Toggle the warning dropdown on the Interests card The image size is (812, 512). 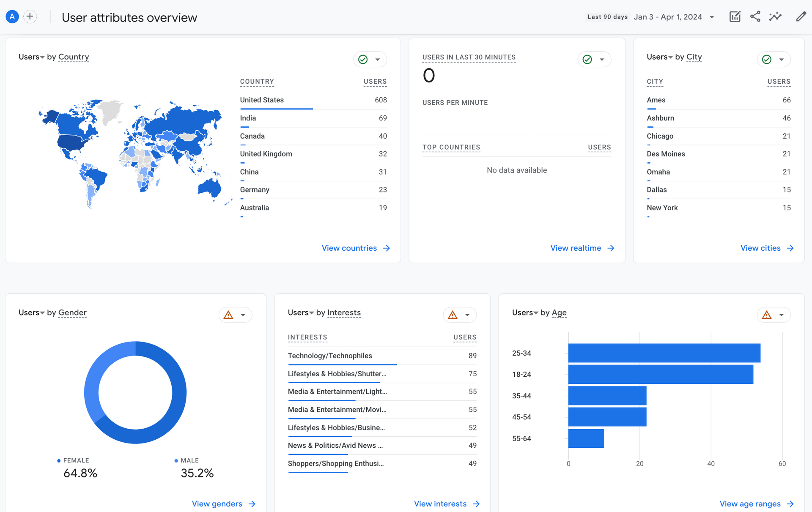tap(467, 315)
